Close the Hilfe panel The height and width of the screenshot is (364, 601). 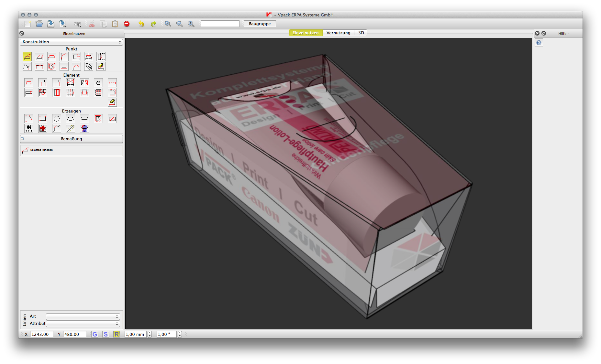coord(537,33)
